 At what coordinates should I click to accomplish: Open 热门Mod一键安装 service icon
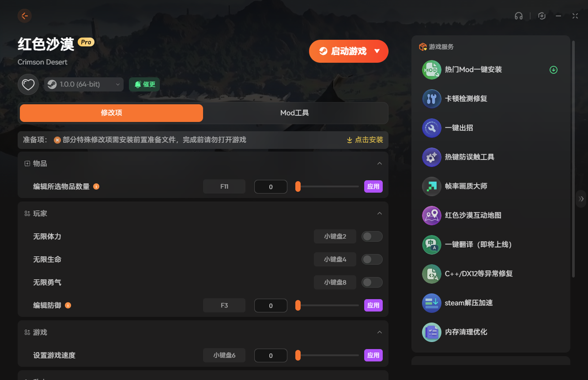[431, 70]
